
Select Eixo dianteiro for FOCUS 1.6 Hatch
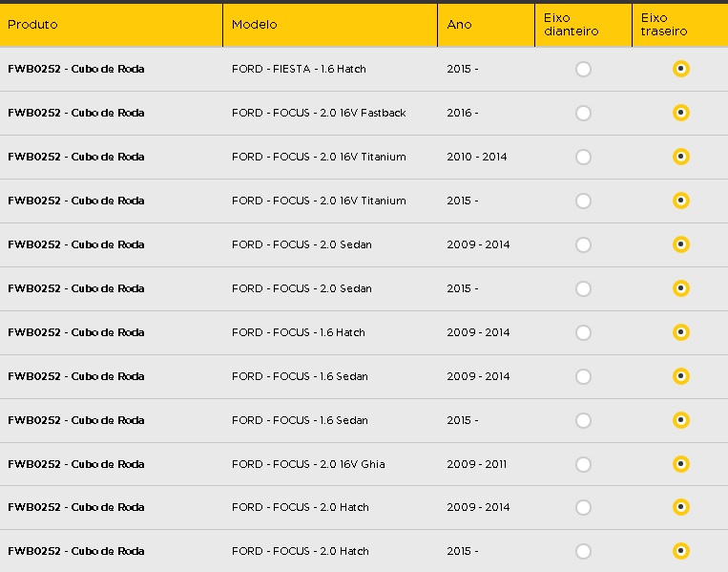click(x=583, y=332)
